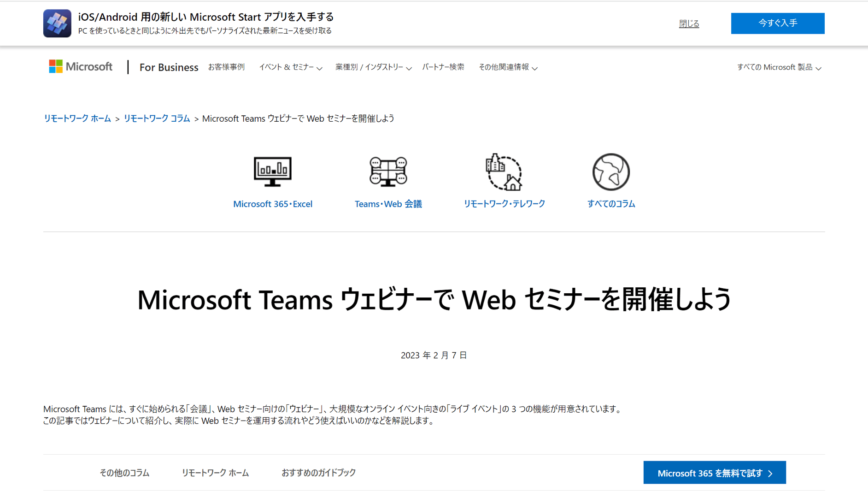This screenshot has height=498, width=868.
Task: Click the banner headline about Microsoft Start アプリ
Action: pos(206,17)
